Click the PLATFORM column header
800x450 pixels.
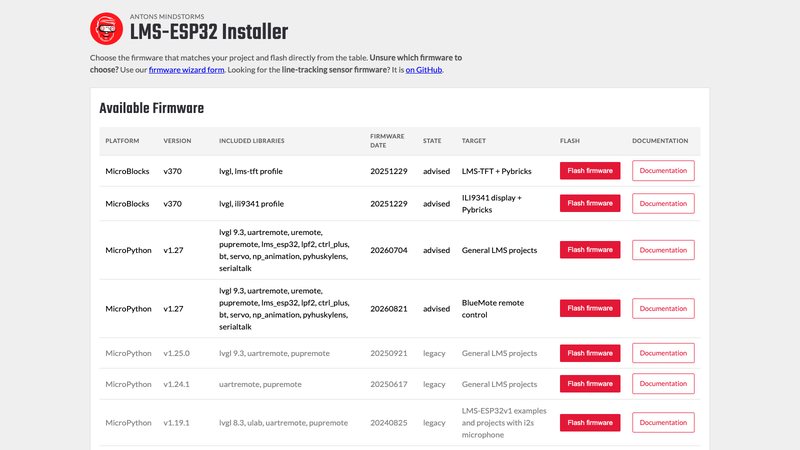pyautogui.click(x=122, y=141)
